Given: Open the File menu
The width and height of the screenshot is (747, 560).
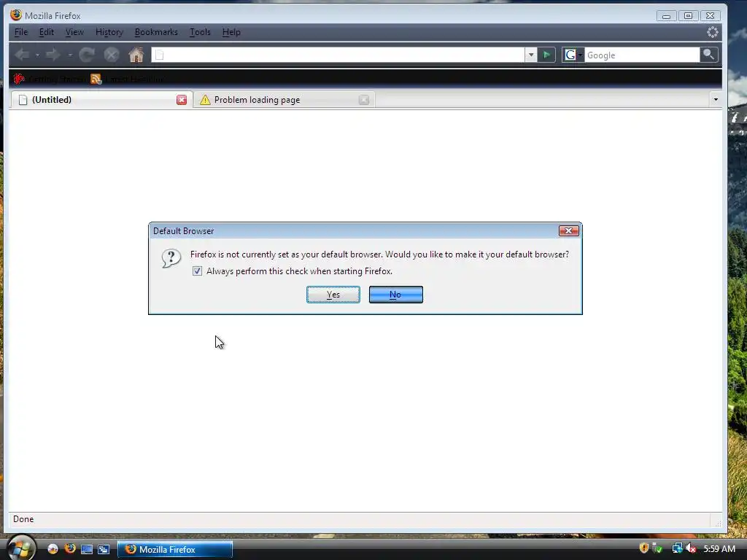Looking at the screenshot, I should 21,32.
